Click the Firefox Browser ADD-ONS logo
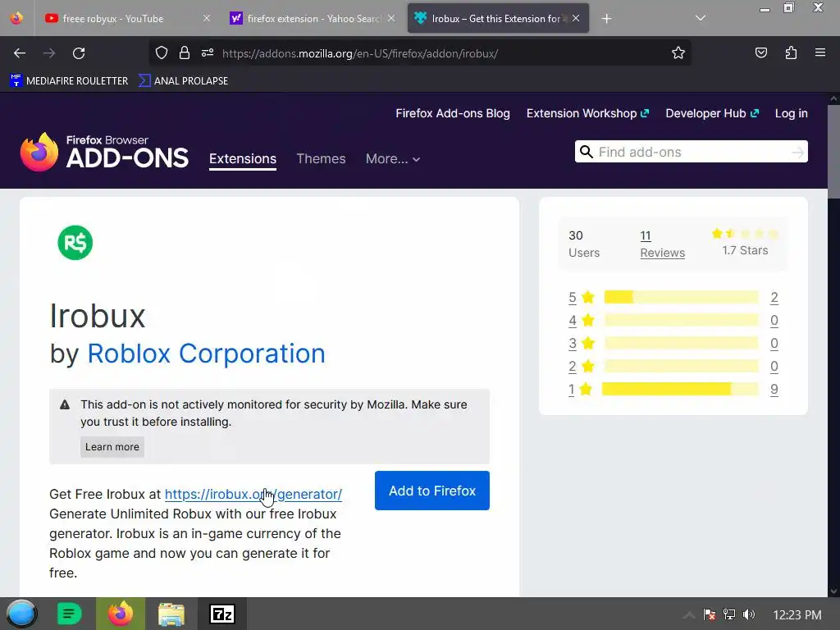 [x=104, y=152]
